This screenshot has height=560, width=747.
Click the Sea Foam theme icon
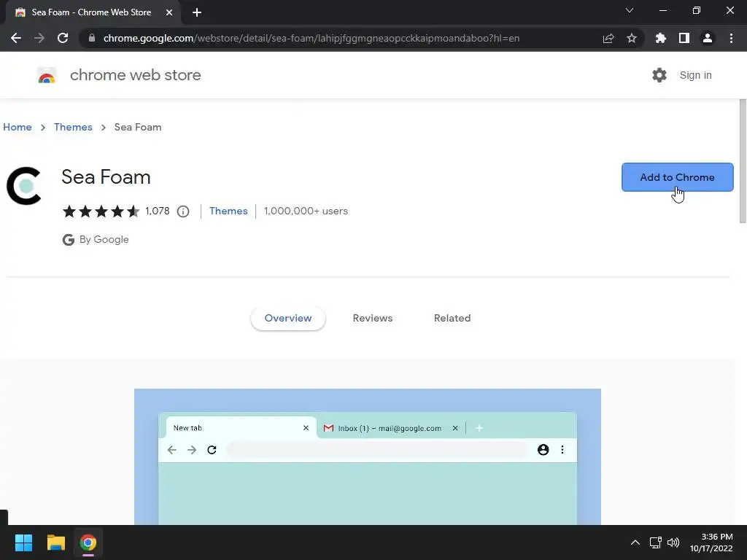24,186
